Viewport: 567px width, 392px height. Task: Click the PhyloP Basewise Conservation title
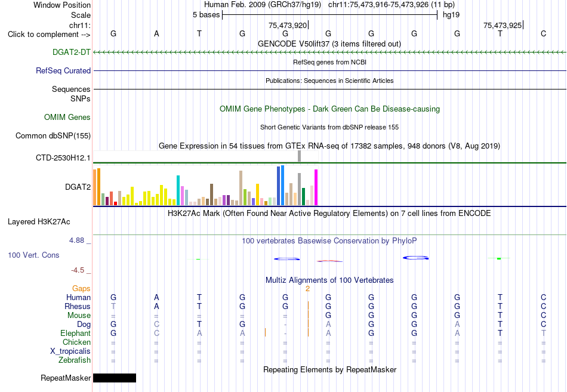click(x=329, y=240)
